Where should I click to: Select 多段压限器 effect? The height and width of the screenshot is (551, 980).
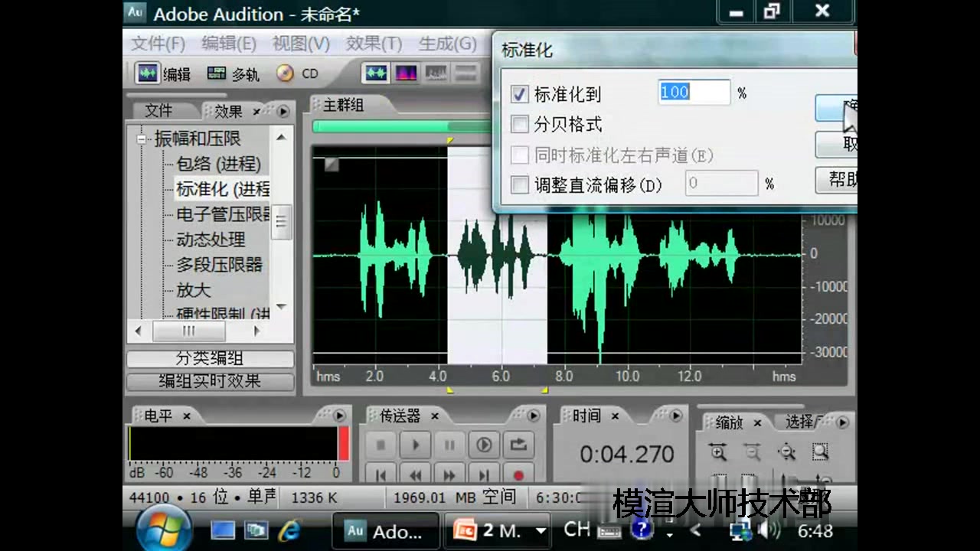click(219, 265)
